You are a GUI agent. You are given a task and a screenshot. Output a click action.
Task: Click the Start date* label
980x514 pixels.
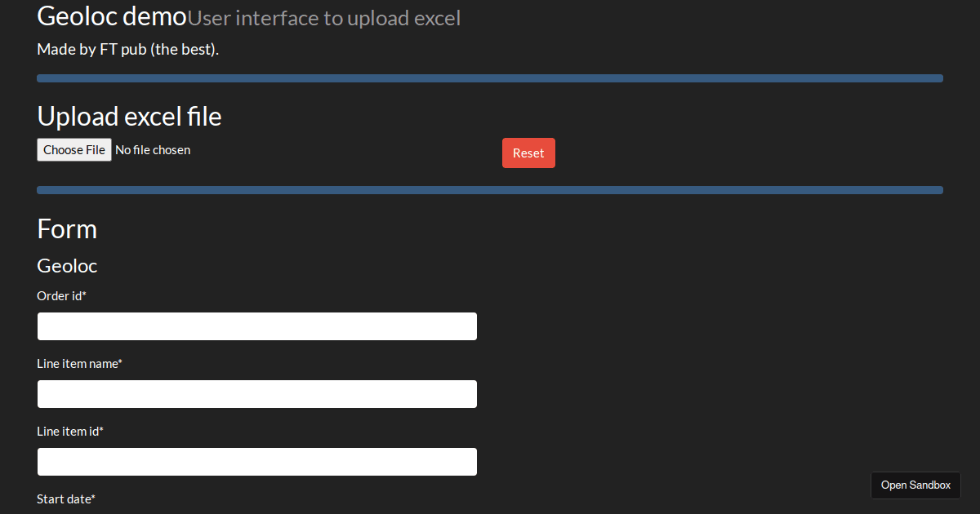pos(65,498)
